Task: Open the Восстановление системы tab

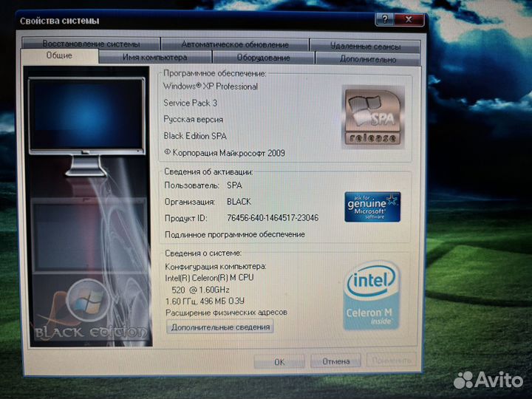Action: (91, 44)
